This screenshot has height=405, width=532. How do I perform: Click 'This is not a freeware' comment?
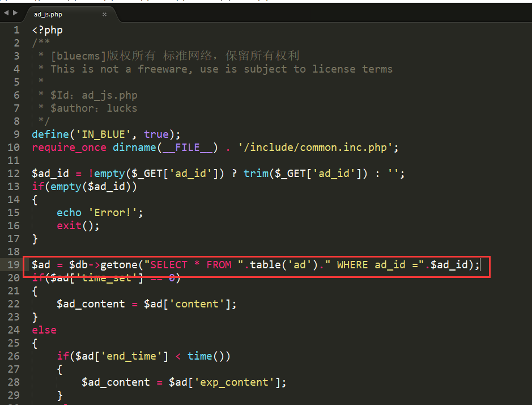pos(121,69)
